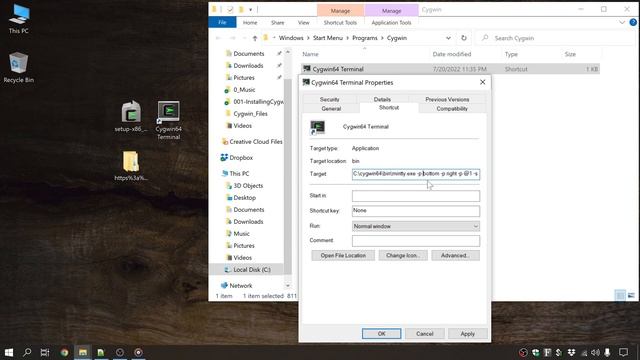Select Cygwin64 Terminal file row in Explorer

450,69
